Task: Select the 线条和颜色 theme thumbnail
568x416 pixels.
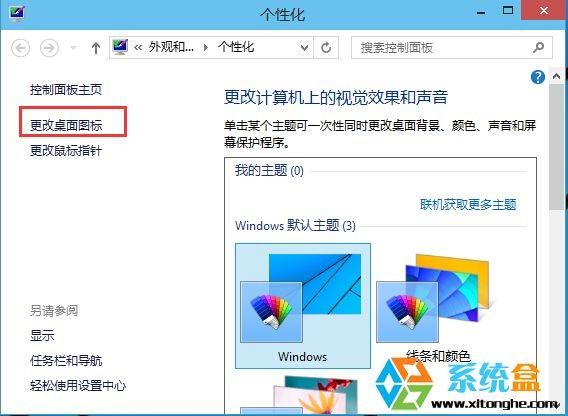Action: [x=438, y=306]
